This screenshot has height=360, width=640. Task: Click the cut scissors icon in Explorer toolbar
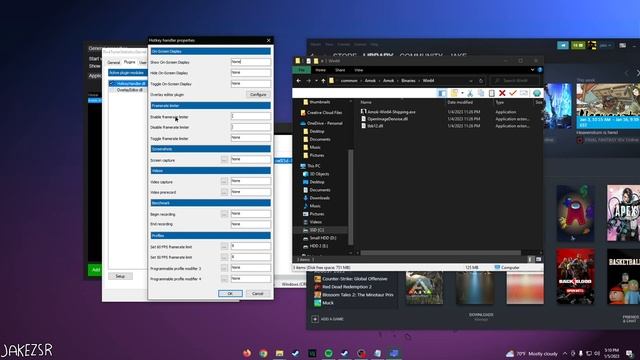[x=470, y=93]
